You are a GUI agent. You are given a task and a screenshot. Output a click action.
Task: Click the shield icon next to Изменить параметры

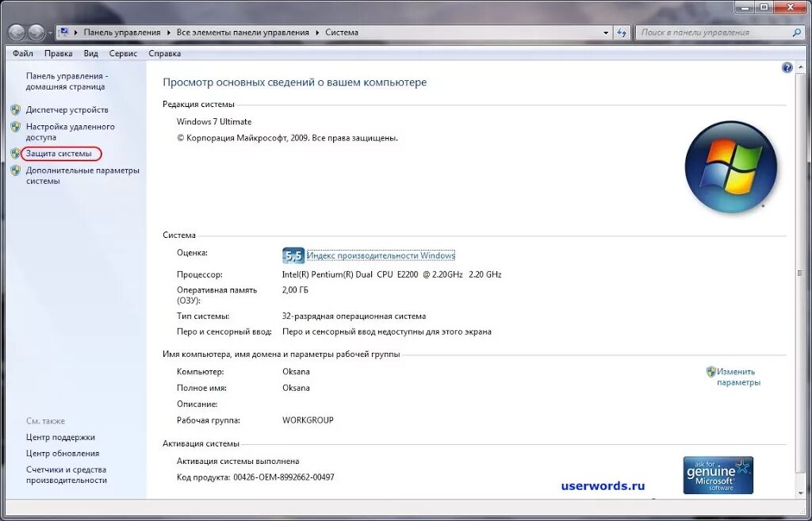[x=711, y=371]
